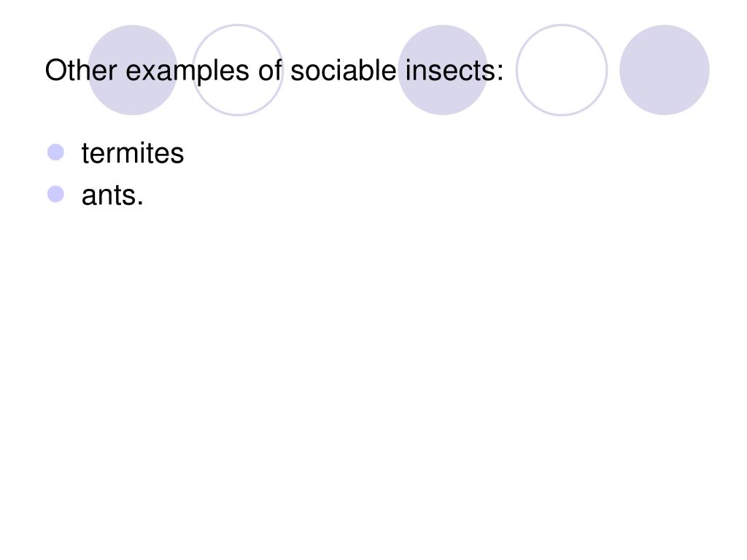Select the outlined circle overlapping 'examples of'
Viewport: 747px width, 560px height.
[x=238, y=70]
